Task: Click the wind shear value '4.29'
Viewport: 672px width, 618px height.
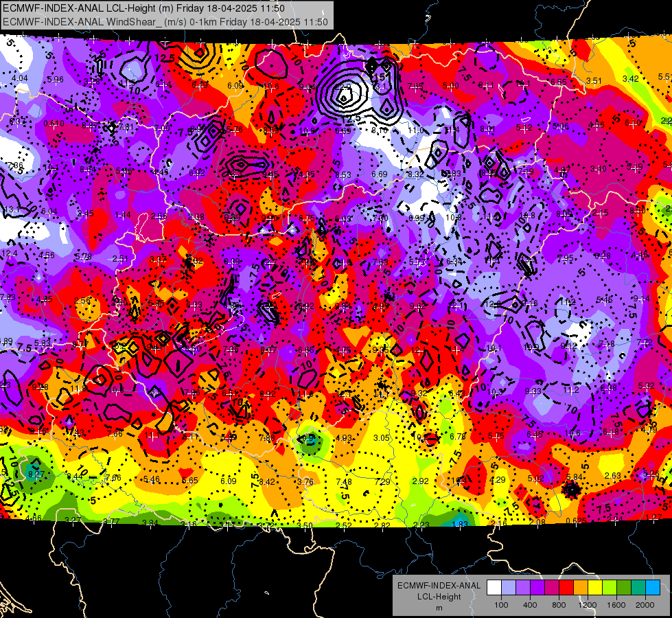Action: point(498,480)
